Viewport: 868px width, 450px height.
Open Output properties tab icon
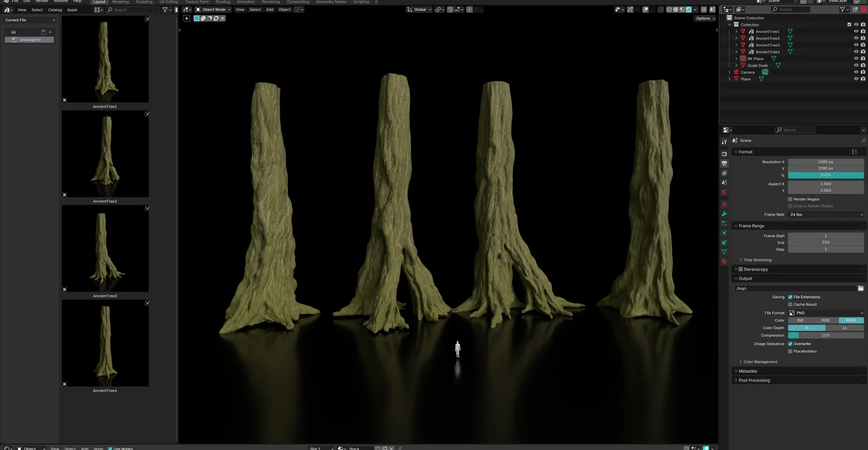(x=724, y=163)
